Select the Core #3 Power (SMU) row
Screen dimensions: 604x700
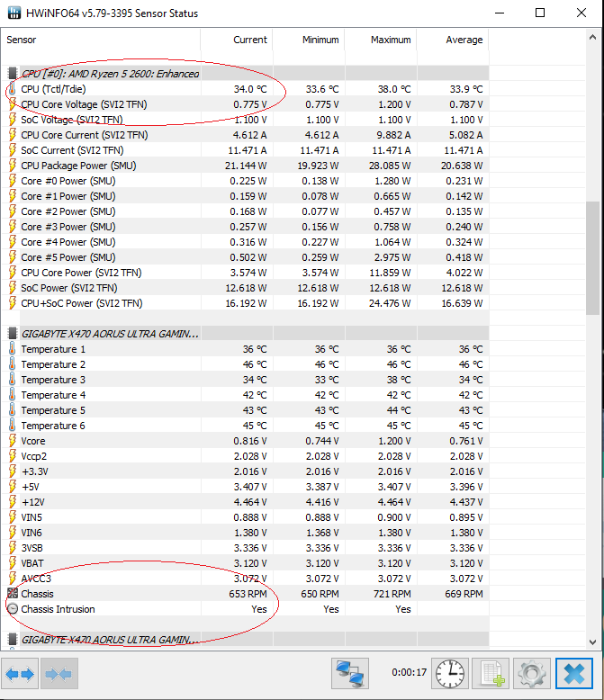tap(245, 227)
